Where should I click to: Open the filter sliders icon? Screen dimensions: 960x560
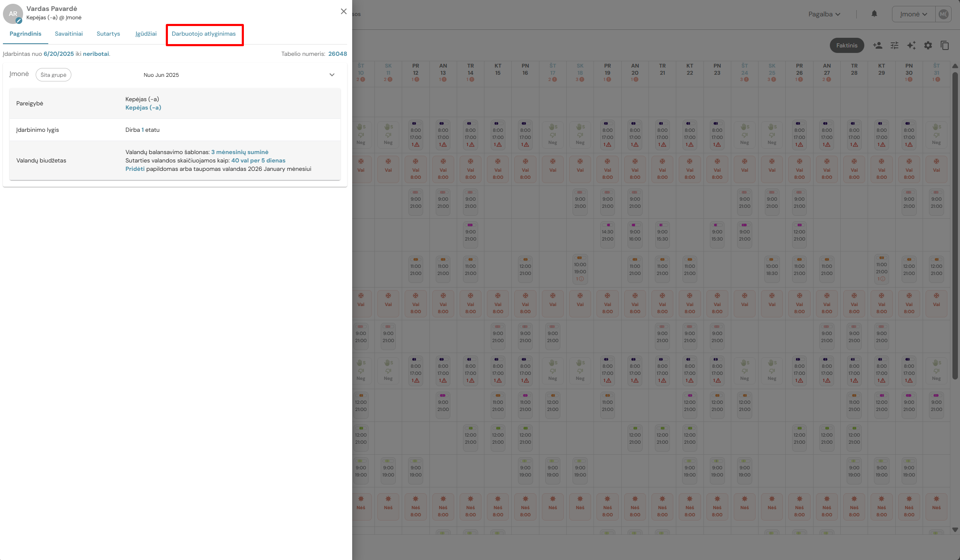(895, 45)
